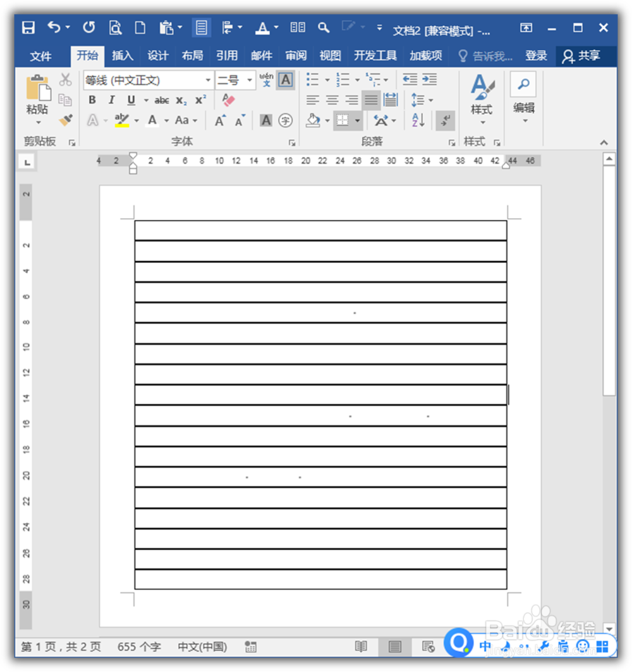Open the Find search icon in Editing group
This screenshot has height=672, width=632.
pos(523,85)
